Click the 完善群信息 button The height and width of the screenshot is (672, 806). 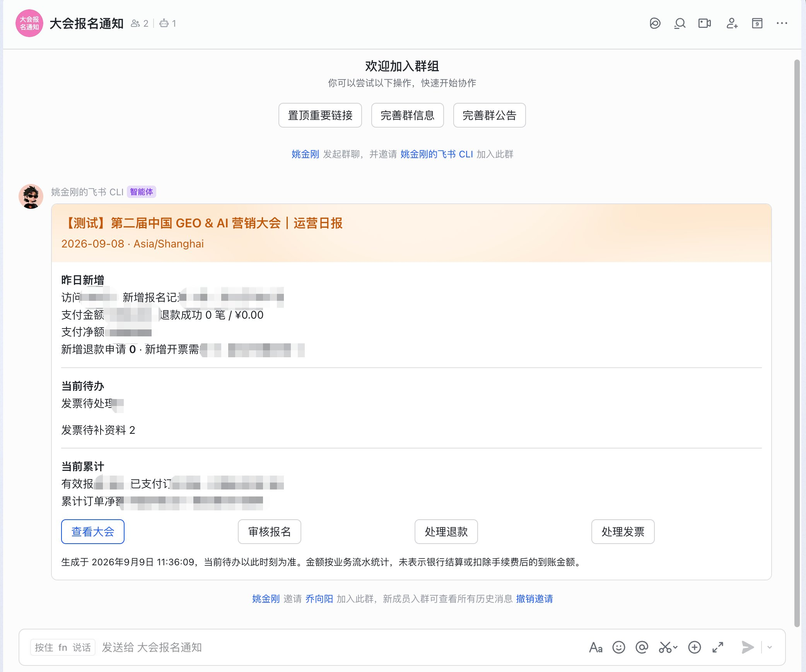click(408, 115)
